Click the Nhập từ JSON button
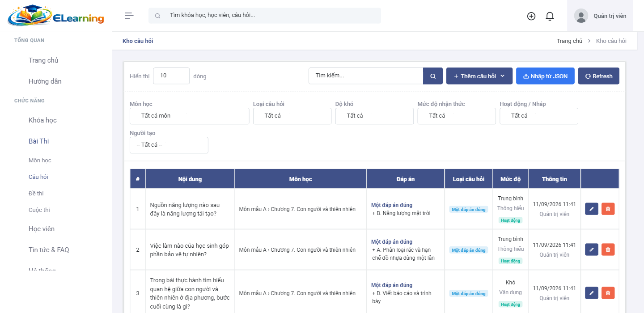This screenshot has width=644, height=313. tap(545, 76)
